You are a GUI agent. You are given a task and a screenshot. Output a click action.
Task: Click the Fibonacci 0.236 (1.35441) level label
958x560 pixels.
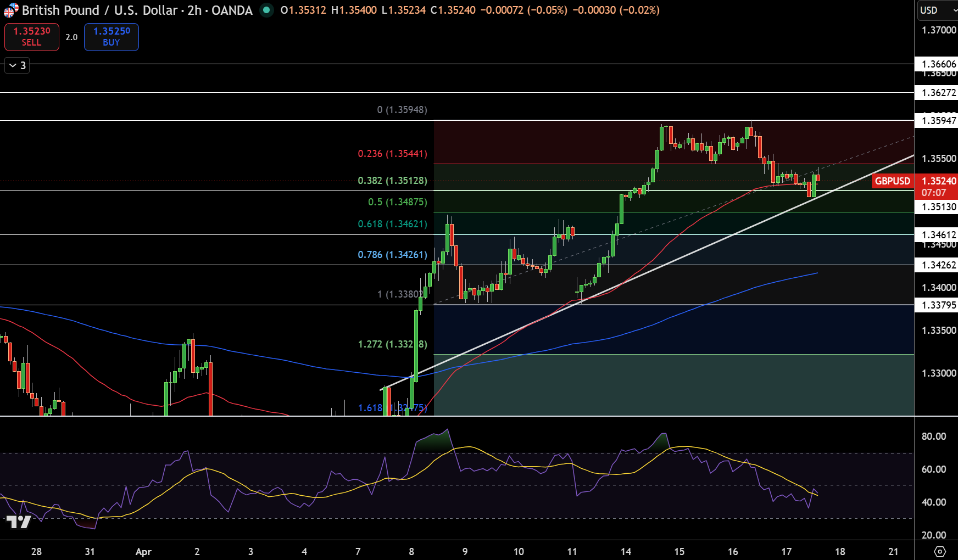[x=393, y=154]
